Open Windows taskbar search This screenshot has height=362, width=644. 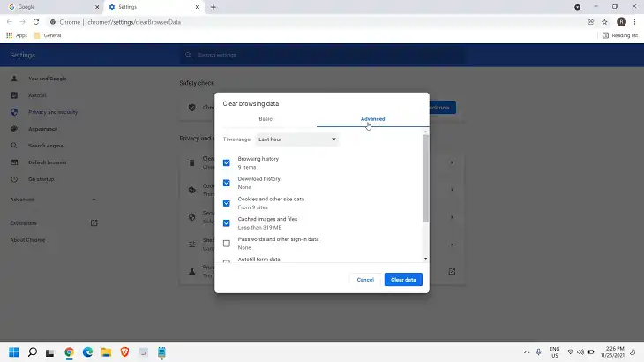point(33,352)
